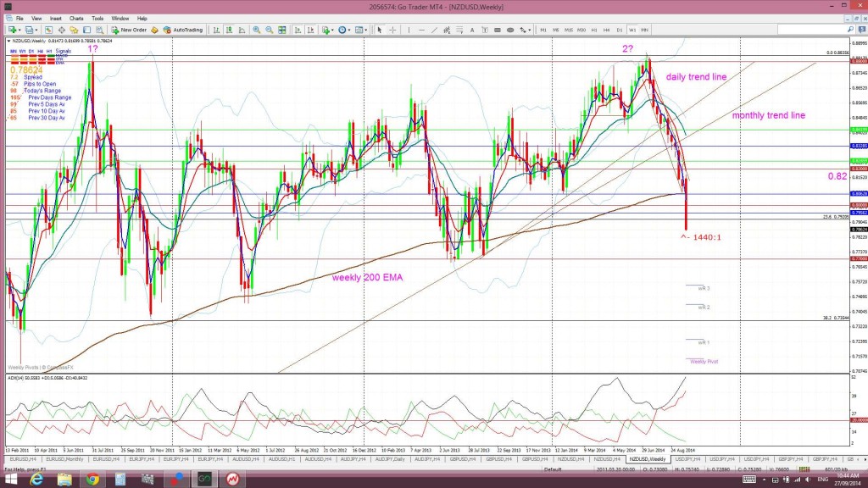Toggle the chart auto-scroll icon

(x=298, y=30)
